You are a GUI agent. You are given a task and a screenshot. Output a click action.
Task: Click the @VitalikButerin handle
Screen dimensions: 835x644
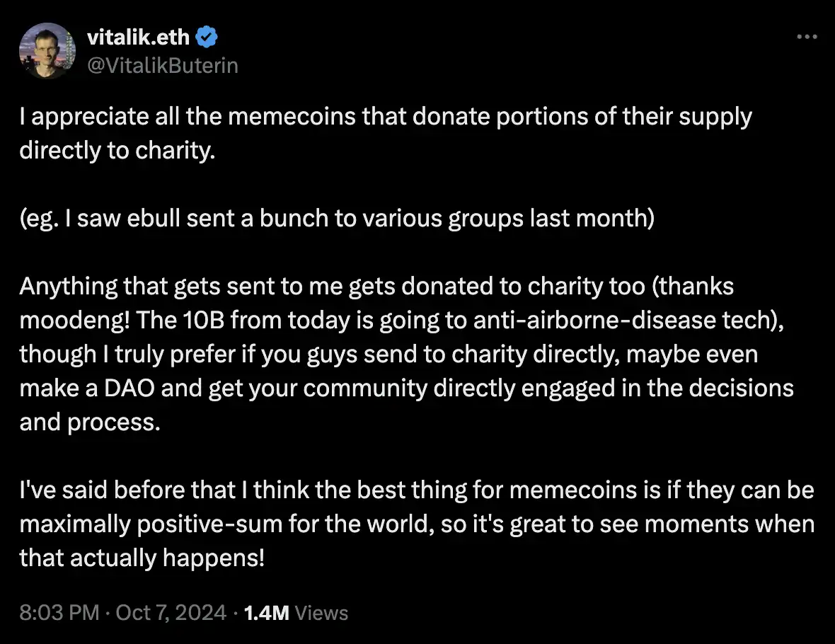tap(162, 65)
